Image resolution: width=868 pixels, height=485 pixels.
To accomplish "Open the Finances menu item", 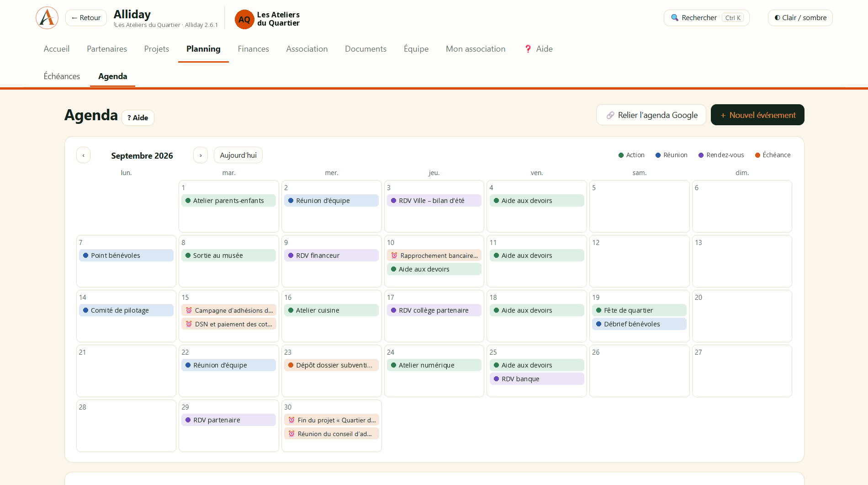I will tap(253, 49).
